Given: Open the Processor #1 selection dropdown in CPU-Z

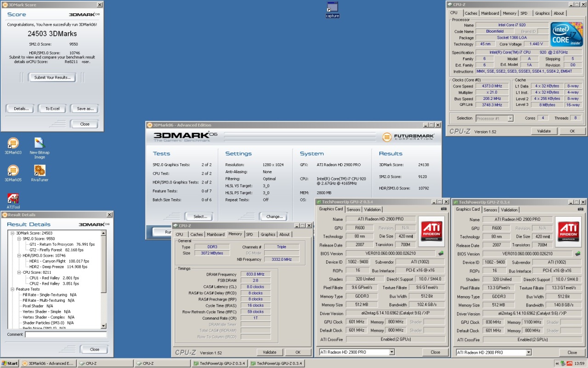Looking at the screenshot, I should pos(510,118).
